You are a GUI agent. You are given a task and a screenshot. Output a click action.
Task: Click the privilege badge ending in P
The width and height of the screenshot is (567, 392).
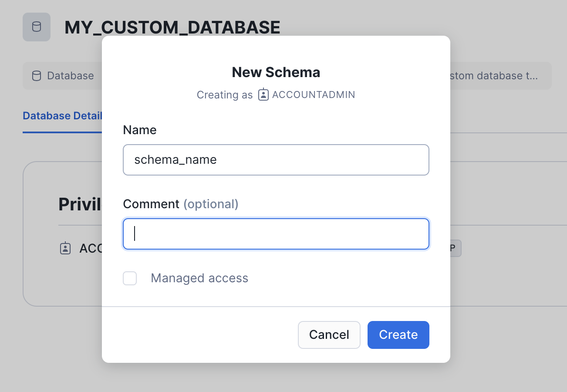click(455, 248)
